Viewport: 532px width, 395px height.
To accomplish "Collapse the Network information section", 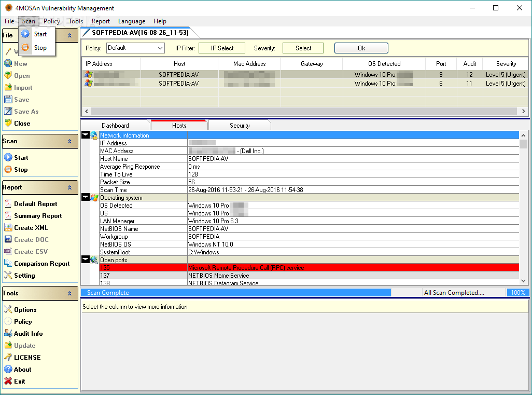I will pyautogui.click(x=86, y=135).
